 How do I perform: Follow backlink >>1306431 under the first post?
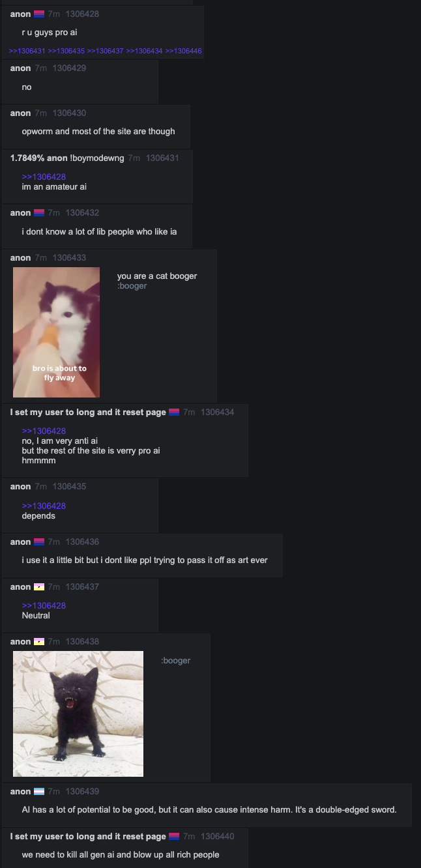click(27, 51)
